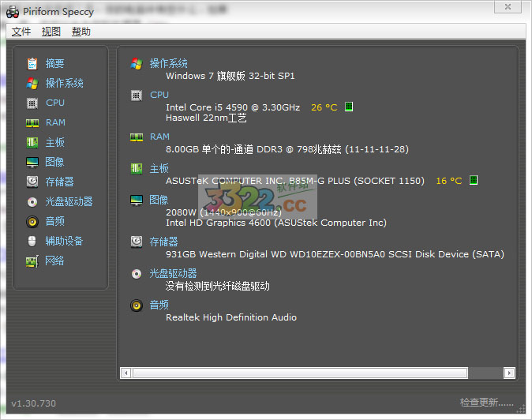The height and width of the screenshot is (420, 532).
Task: Click the 操作系统 Windows flag sidebar icon
Action: (x=32, y=83)
